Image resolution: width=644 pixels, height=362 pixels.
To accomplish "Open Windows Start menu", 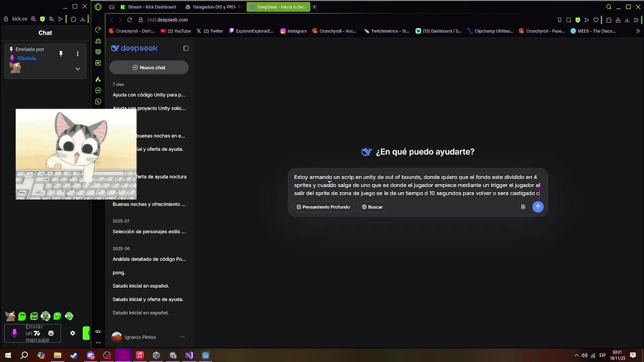I will tap(8, 355).
